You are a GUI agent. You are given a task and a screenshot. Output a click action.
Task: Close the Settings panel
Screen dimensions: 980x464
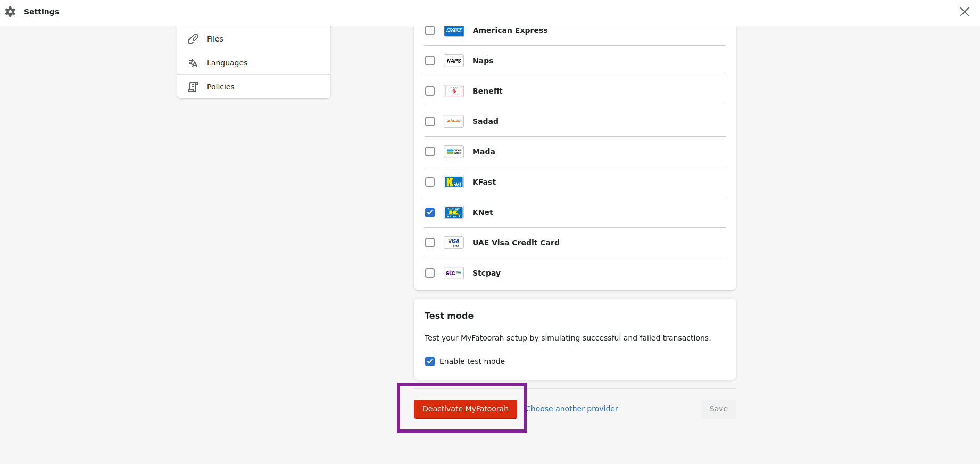[965, 12]
